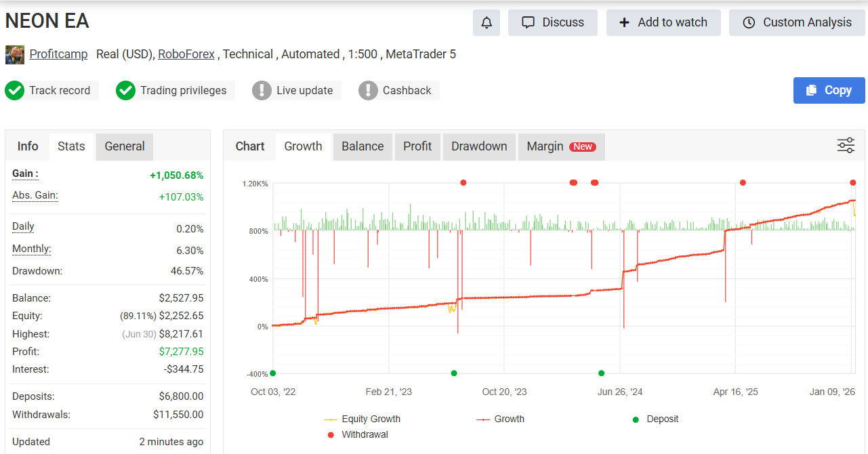Click the Custom Analysis clock button
Image resolution: width=868 pixels, height=454 pixels.
[797, 22]
